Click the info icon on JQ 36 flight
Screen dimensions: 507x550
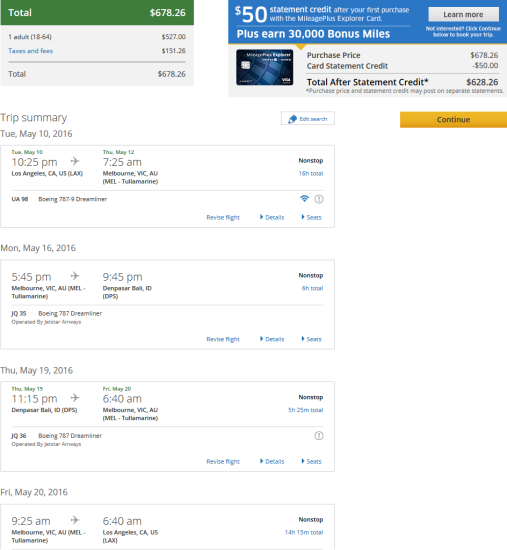point(319,436)
